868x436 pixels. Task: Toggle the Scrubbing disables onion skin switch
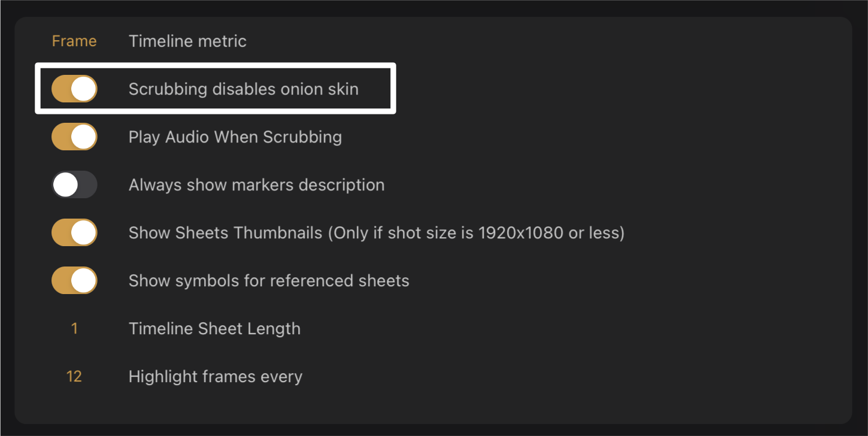(x=74, y=89)
